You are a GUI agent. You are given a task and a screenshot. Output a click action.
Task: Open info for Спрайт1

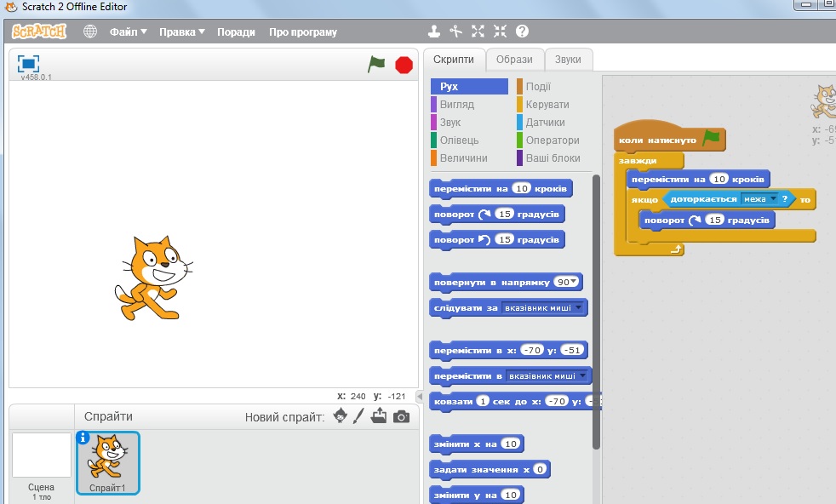pos(83,438)
